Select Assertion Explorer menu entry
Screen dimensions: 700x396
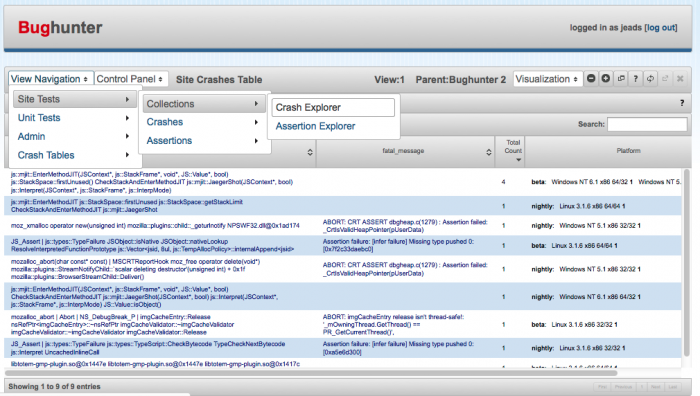[x=315, y=126]
